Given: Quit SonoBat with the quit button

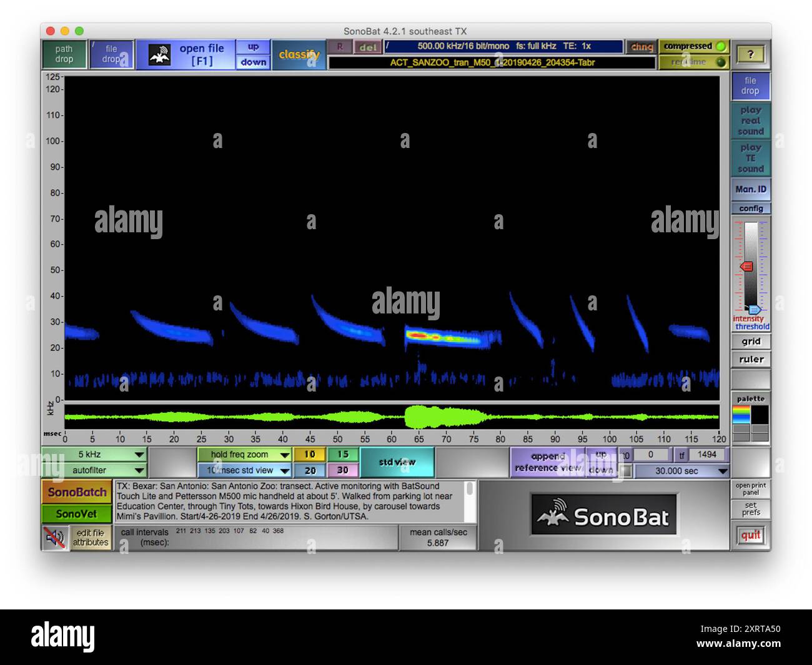Looking at the screenshot, I should 750,535.
